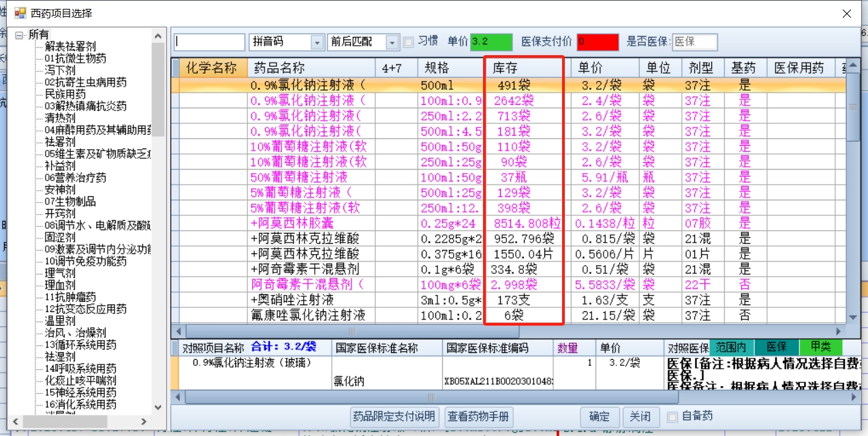
Task: Click the 规格 column header
Action: (x=451, y=68)
